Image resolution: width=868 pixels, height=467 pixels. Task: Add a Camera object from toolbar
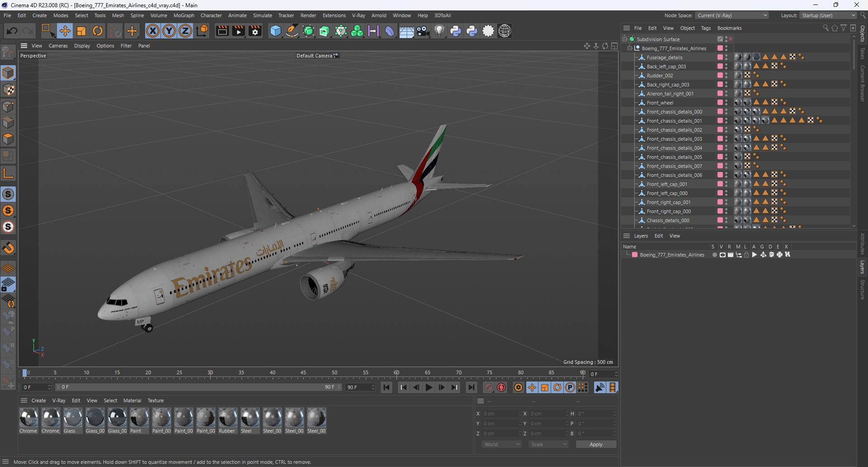click(423, 31)
